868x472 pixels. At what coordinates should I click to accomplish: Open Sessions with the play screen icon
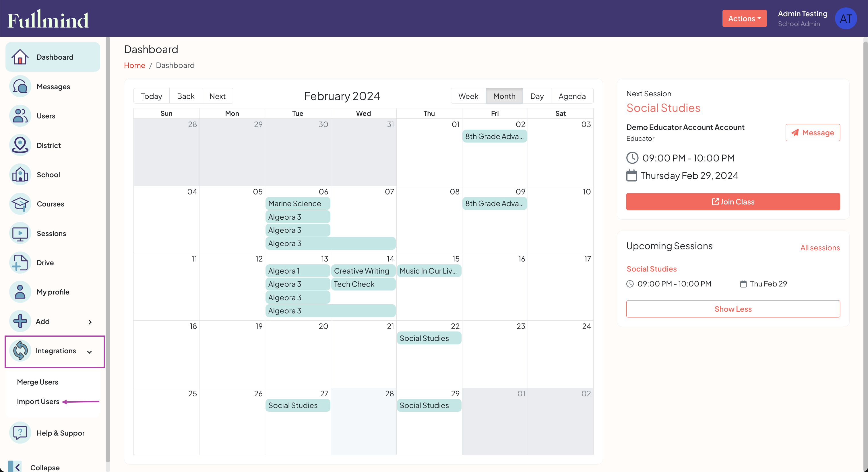click(x=20, y=233)
